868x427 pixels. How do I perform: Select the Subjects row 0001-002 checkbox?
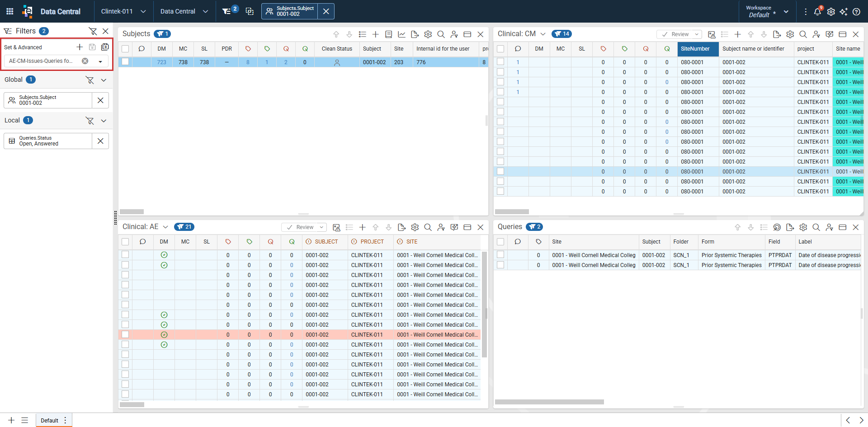[x=125, y=62]
